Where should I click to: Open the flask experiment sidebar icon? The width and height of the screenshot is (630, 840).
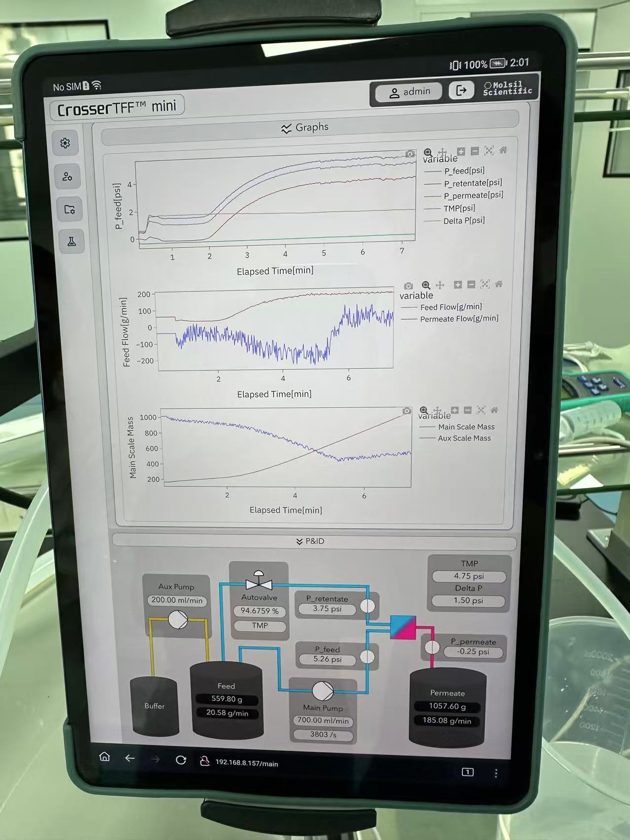pyautogui.click(x=71, y=241)
